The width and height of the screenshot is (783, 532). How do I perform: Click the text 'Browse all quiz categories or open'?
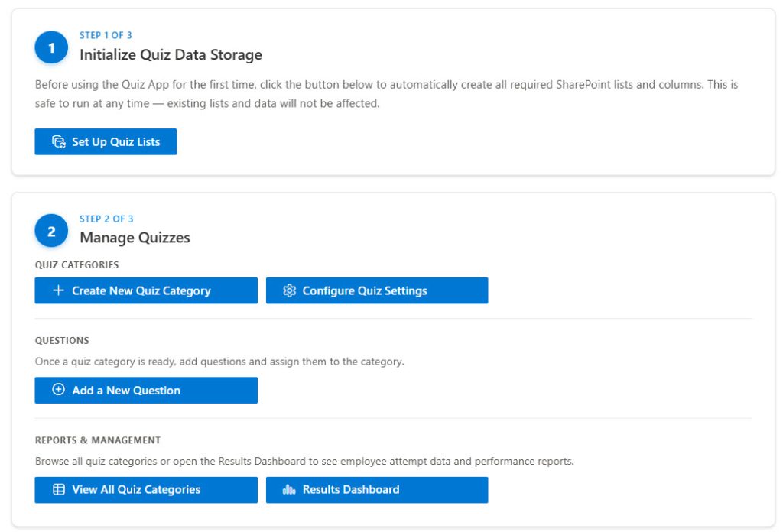coord(116,461)
